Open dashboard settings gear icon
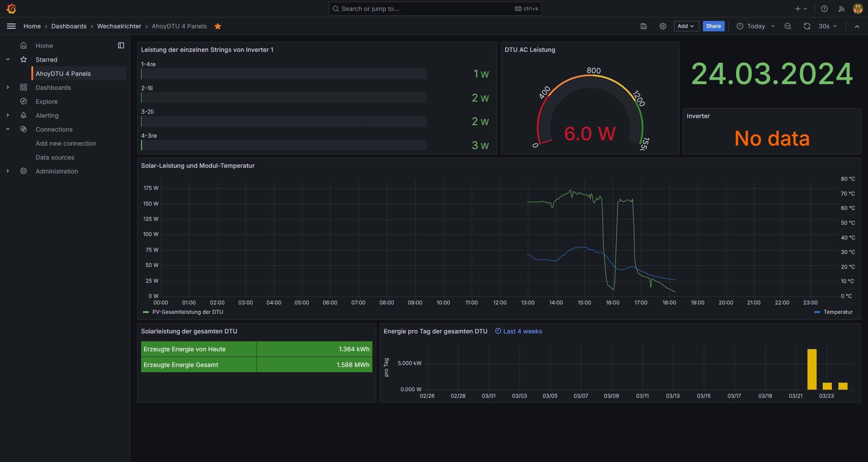Viewport: 868px width, 462px height. (x=662, y=26)
